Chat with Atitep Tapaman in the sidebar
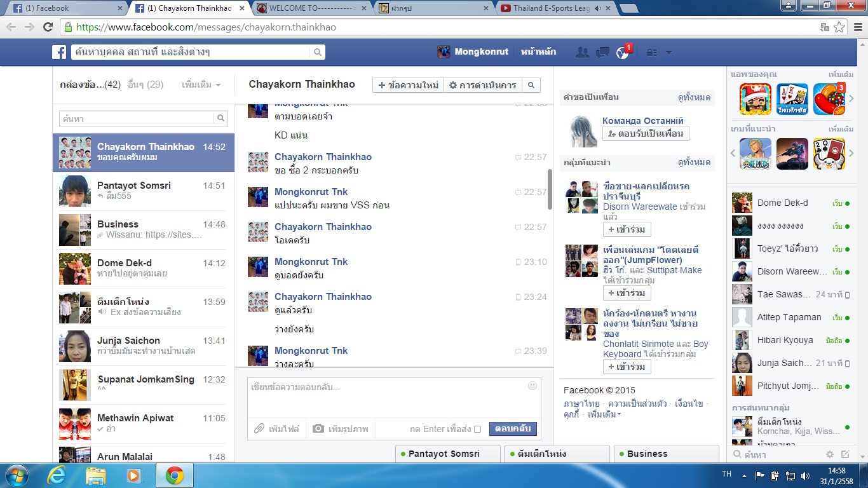Image resolution: width=868 pixels, height=488 pixels. tap(790, 317)
